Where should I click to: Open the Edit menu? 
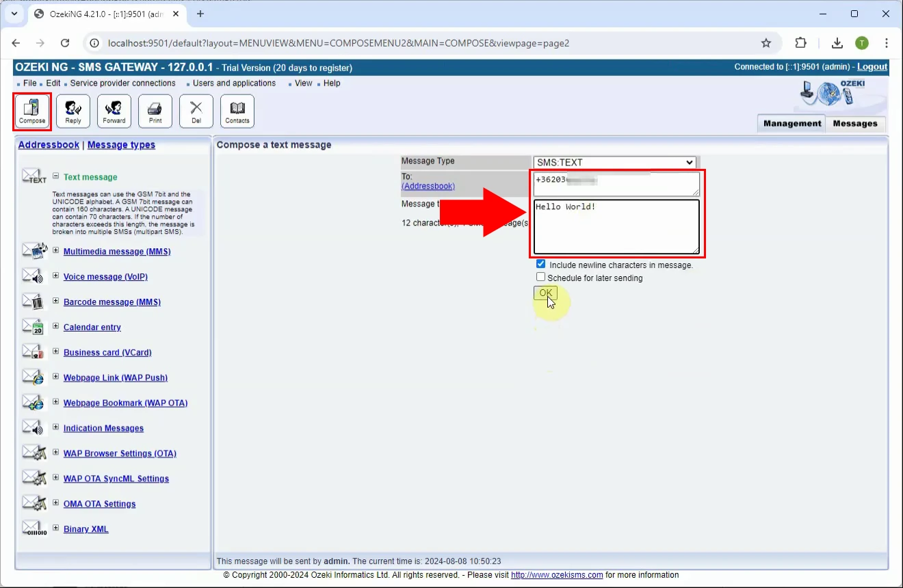tap(53, 83)
